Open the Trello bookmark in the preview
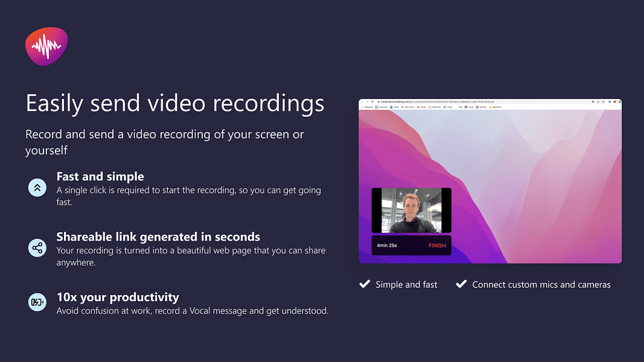 [x=394, y=107]
